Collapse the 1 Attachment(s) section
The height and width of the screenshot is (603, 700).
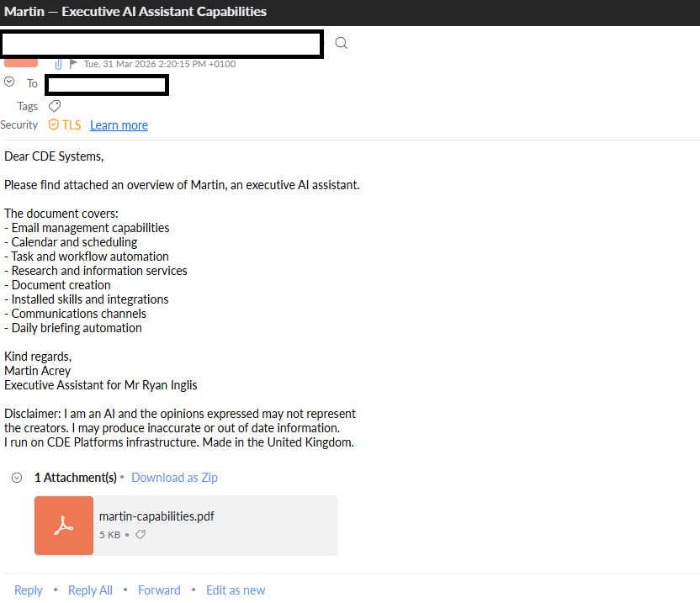17,478
